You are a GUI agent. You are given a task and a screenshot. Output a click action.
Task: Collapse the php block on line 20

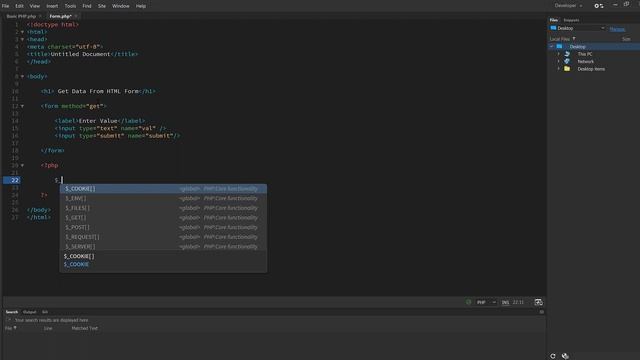coord(22,165)
